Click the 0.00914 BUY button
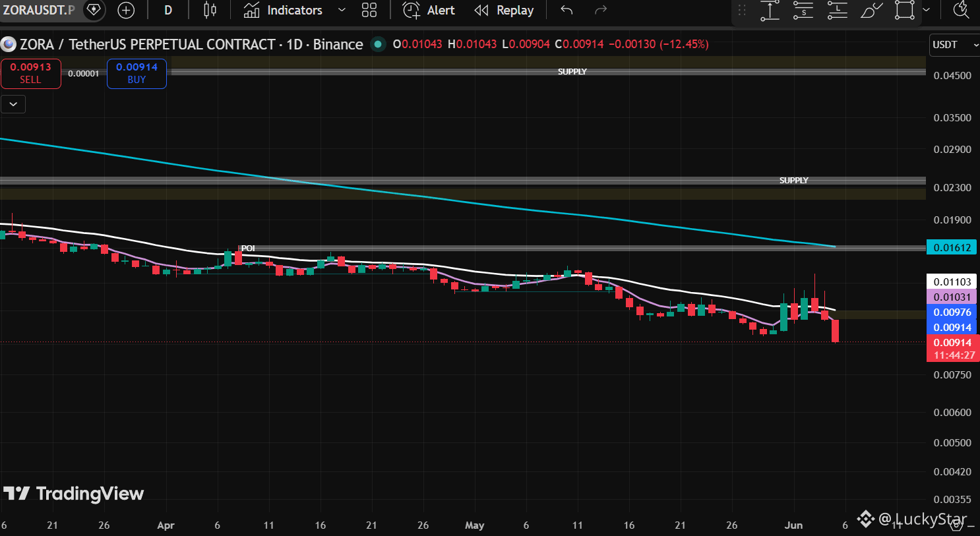The width and height of the screenshot is (980, 536). (x=137, y=73)
